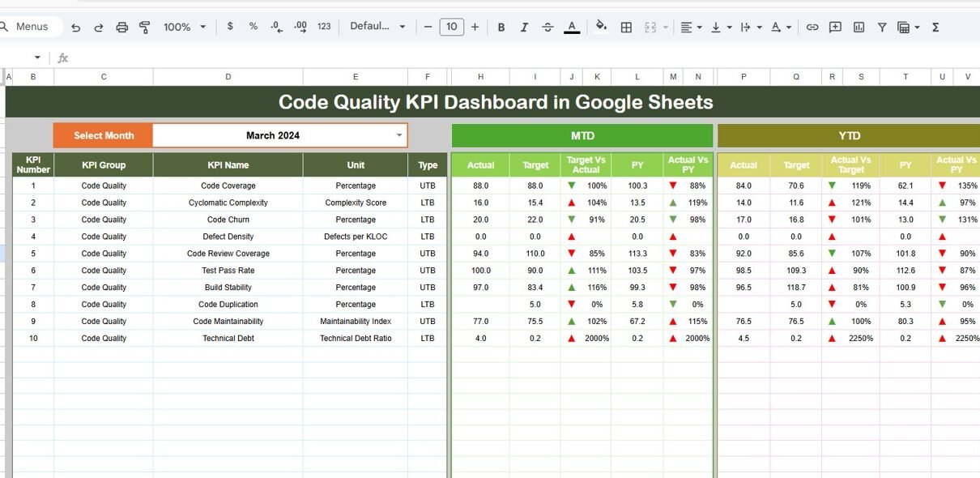Toggle italic formatting
Image resolution: width=980 pixels, height=478 pixels.
[x=524, y=27]
